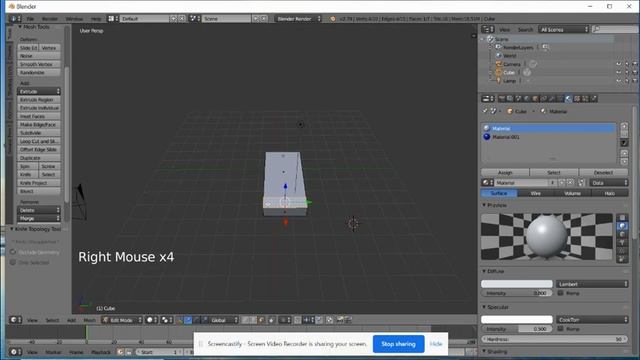The height and width of the screenshot is (360, 640).
Task: Open the Render properties tab icon
Action: (502, 99)
